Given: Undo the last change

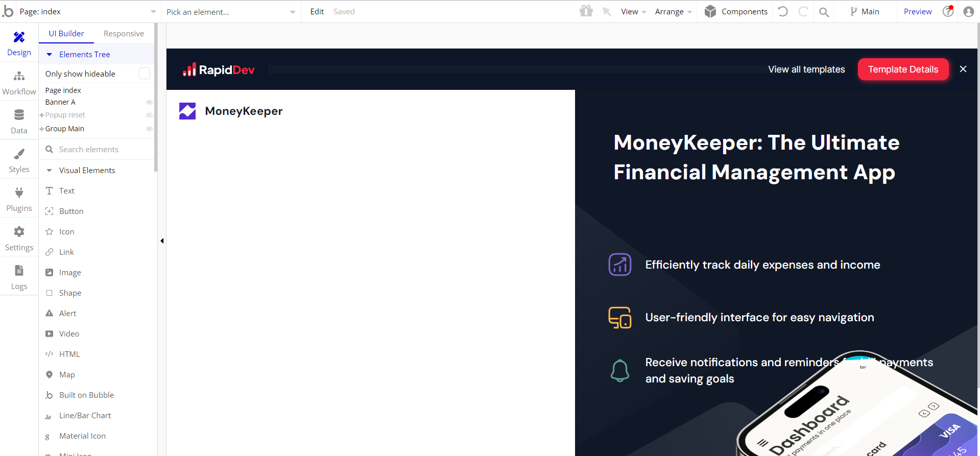Looking at the screenshot, I should click(783, 11).
